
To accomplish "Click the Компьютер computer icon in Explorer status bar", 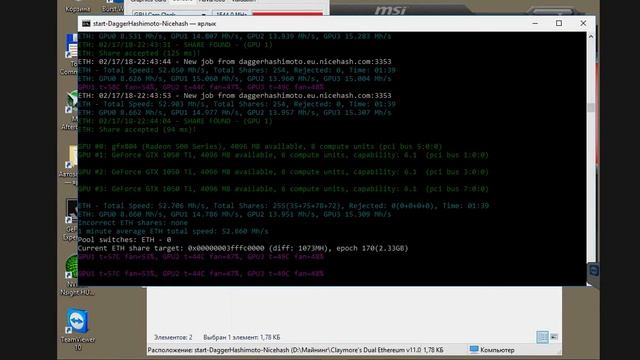I will pos(473,349).
